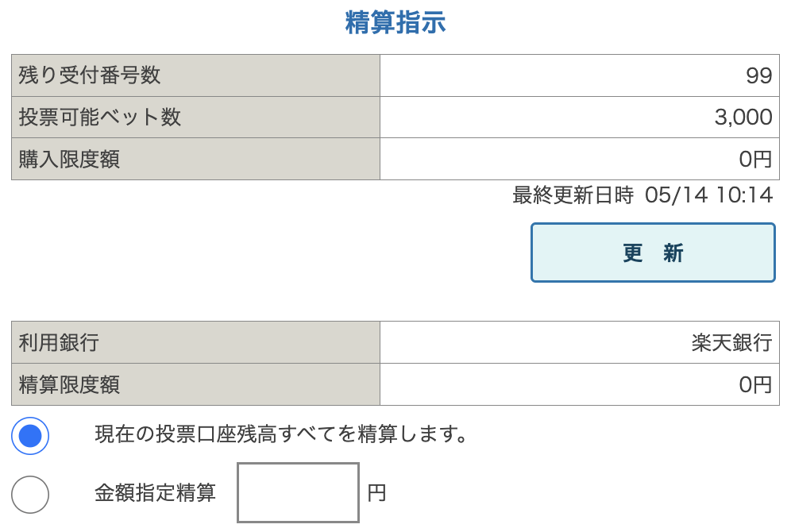
Task: Click the 最終更新日時 label text
Action: pos(573,195)
